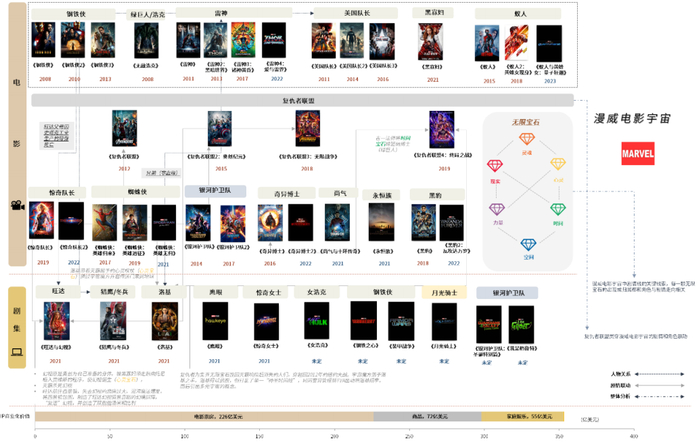Click the 漫威电影宇宙 title text
The image size is (700, 443).
pos(632,119)
